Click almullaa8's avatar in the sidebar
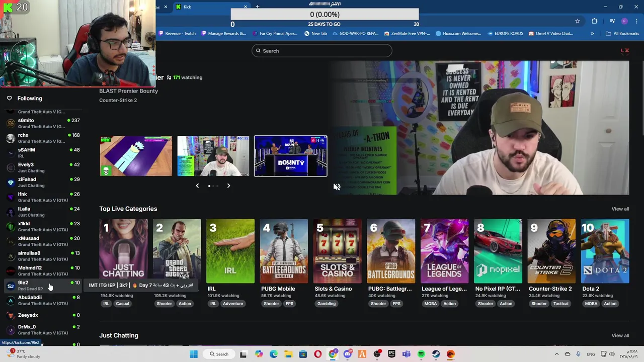Screen dimensions: 644x362 [x=11, y=256]
